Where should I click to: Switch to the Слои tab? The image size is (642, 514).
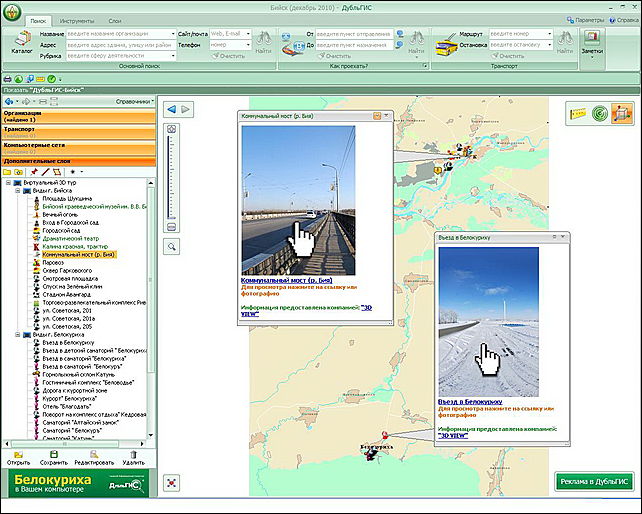point(115,20)
